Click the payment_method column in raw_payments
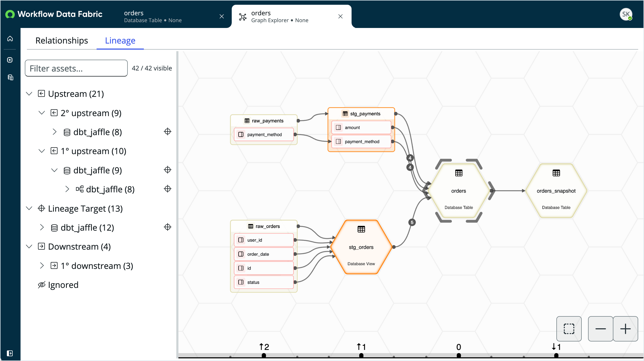This screenshot has height=361, width=644. tap(264, 135)
